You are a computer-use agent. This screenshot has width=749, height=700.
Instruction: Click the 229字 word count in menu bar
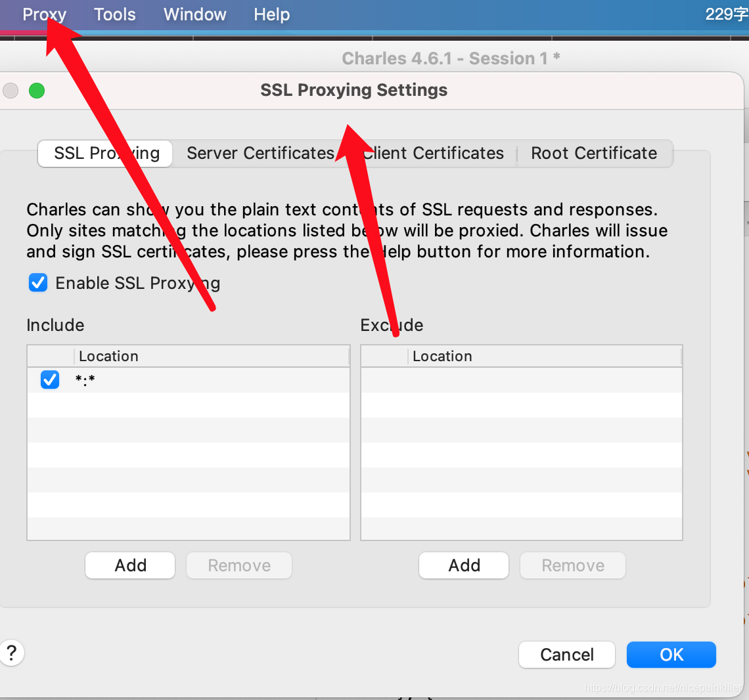point(727,14)
